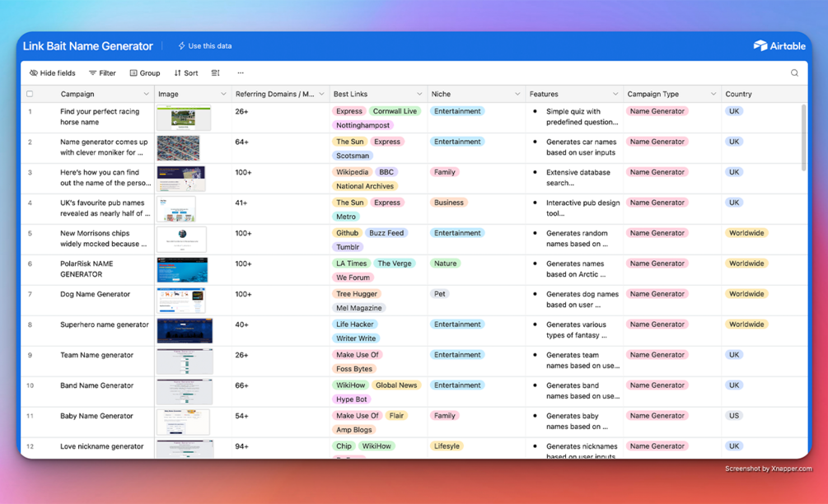
Task: Expand the Best Links column dropdown arrow
Action: click(x=419, y=94)
